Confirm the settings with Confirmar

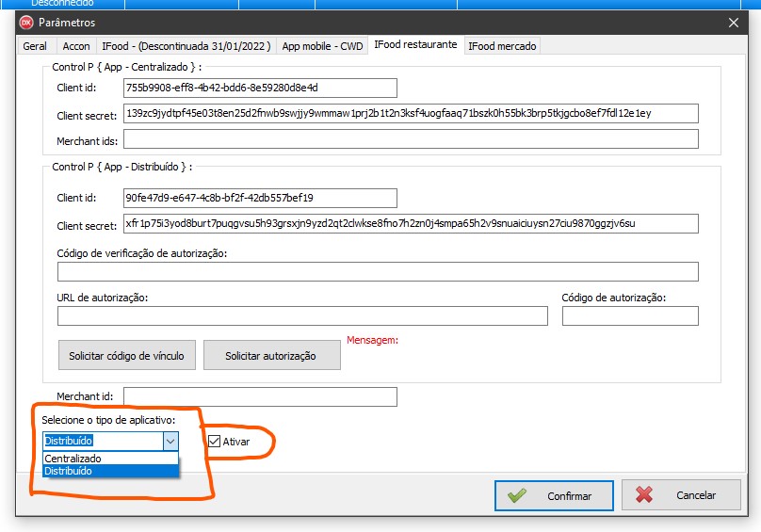554,495
